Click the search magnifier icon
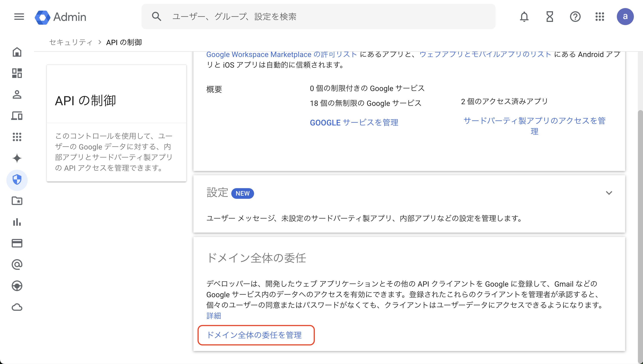Viewport: 643px width, 364px height. tap(157, 17)
